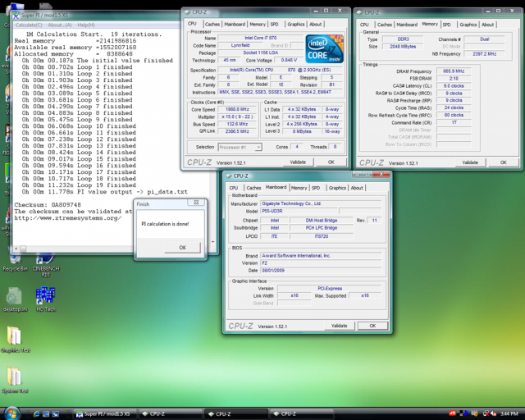Open the Processor #1 selection dropdown
This screenshot has height=420, width=525.
pyautogui.click(x=240, y=147)
